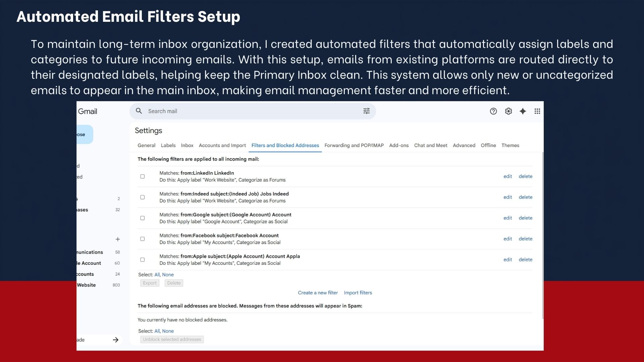Image resolution: width=644 pixels, height=362 pixels.
Task: Open the Support help icon
Action: [493, 111]
